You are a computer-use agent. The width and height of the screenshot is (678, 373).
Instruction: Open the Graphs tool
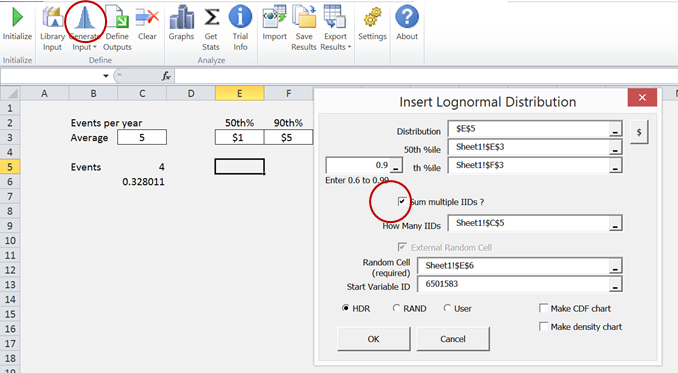tap(181, 22)
